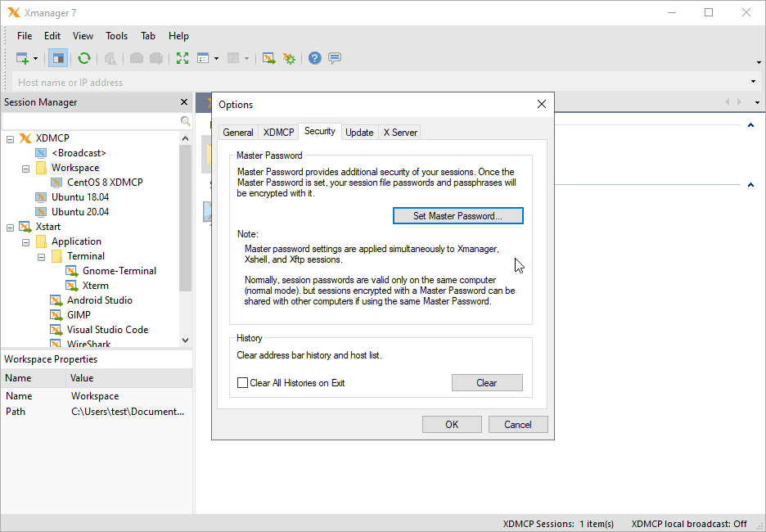
Task: Click the search magnifier icon in Session Manager
Action: pos(185,121)
